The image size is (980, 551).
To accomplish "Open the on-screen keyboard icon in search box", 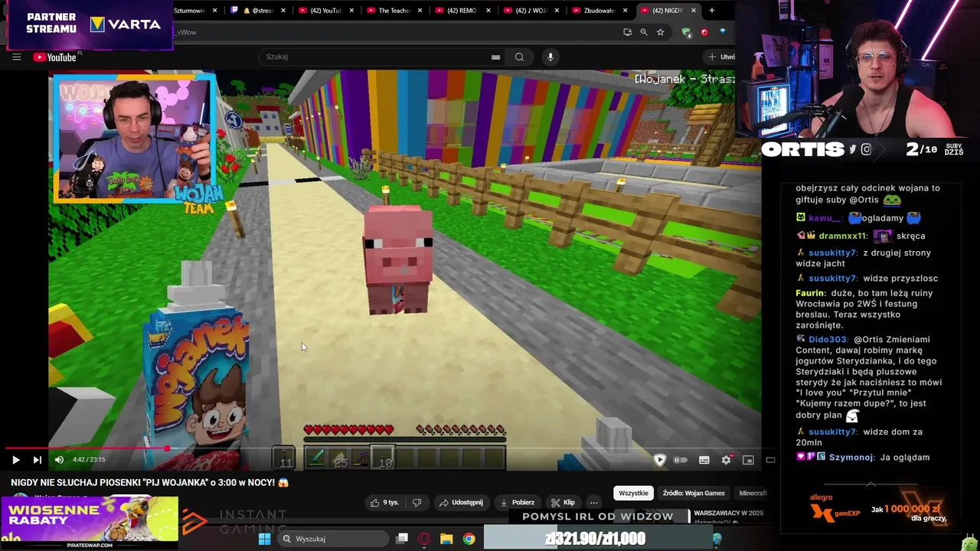I will pyautogui.click(x=495, y=57).
